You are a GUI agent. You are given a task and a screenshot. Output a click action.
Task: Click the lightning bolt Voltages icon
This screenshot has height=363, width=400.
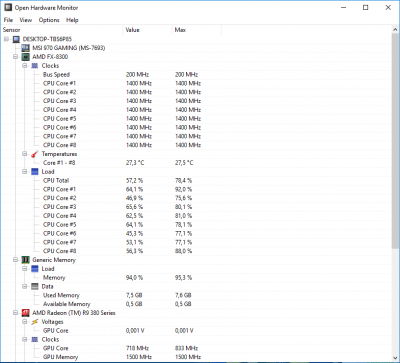point(35,322)
